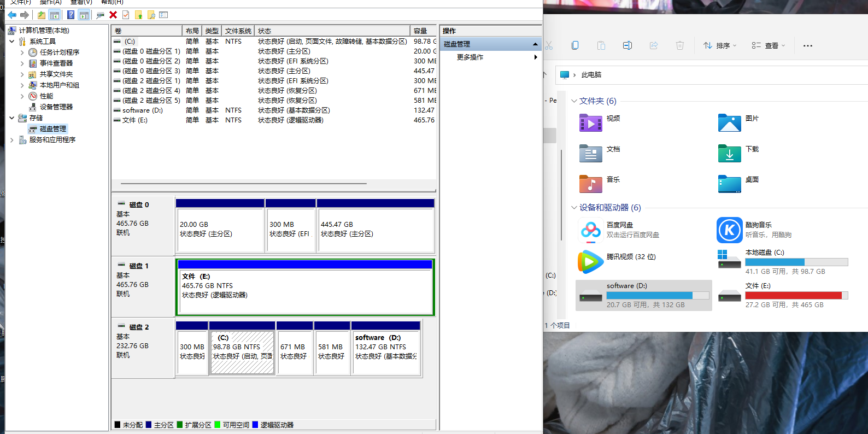Expand the 任务计划程序 tree node arrow
Viewport: 868px width, 434px height.
(22, 52)
